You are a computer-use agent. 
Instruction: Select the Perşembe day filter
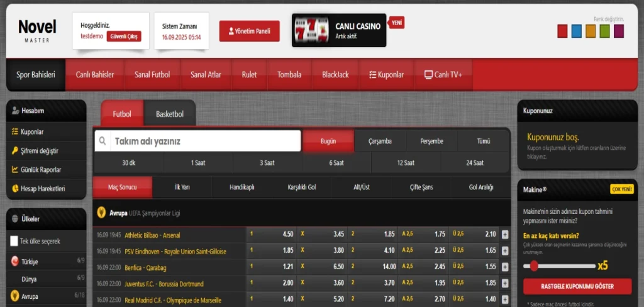click(431, 141)
